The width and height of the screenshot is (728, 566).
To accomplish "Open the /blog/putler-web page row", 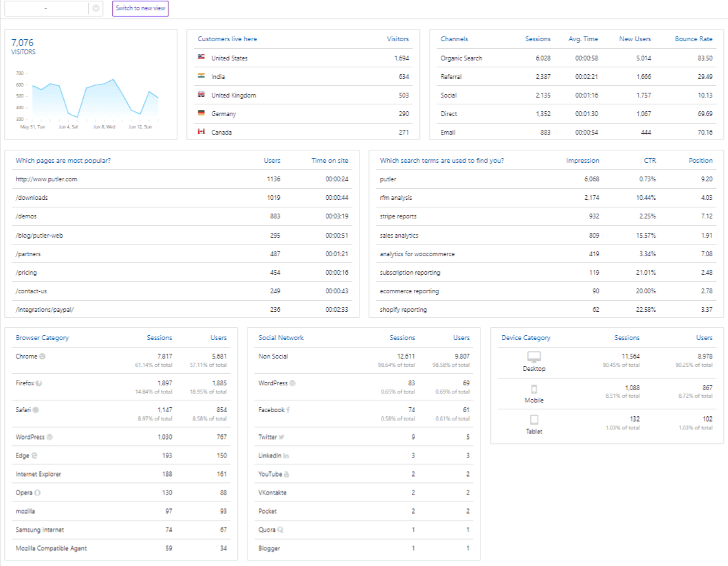I will coord(182,235).
